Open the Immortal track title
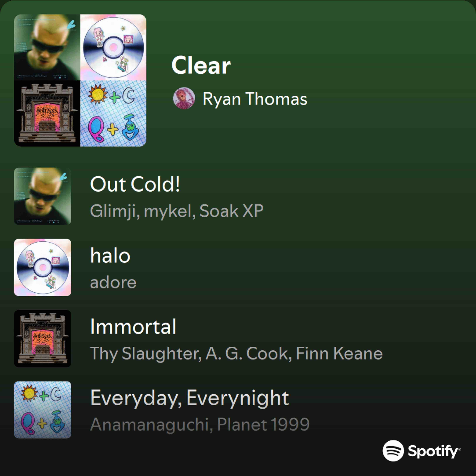This screenshot has width=476, height=476. pyautogui.click(x=133, y=327)
